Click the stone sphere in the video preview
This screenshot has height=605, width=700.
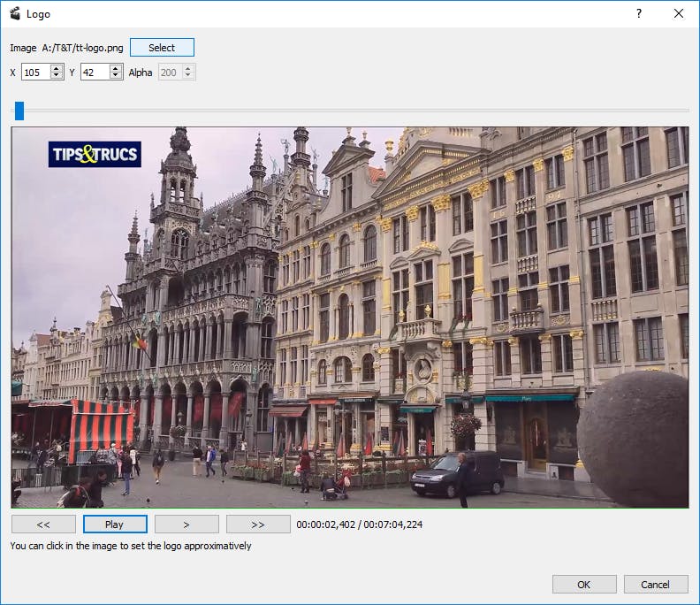click(x=633, y=437)
